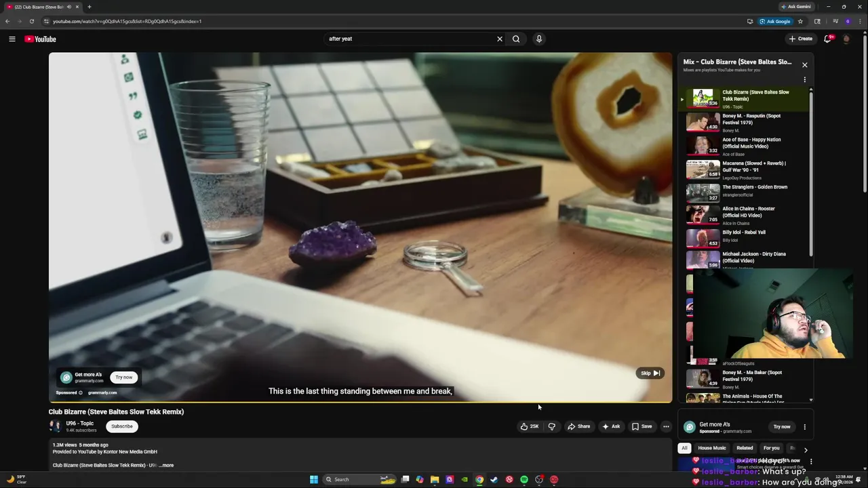Image resolution: width=868 pixels, height=488 pixels.
Task: Open Windows Start menu
Action: (313, 479)
